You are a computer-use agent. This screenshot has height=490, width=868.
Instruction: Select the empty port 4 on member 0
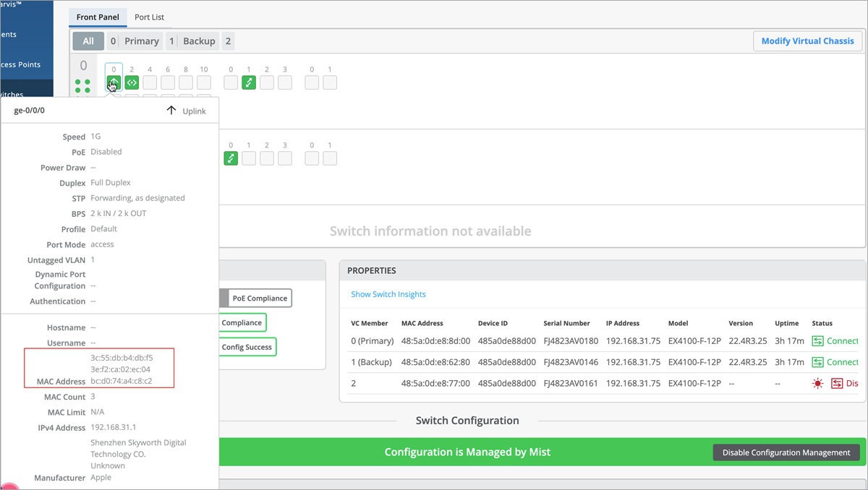[150, 82]
